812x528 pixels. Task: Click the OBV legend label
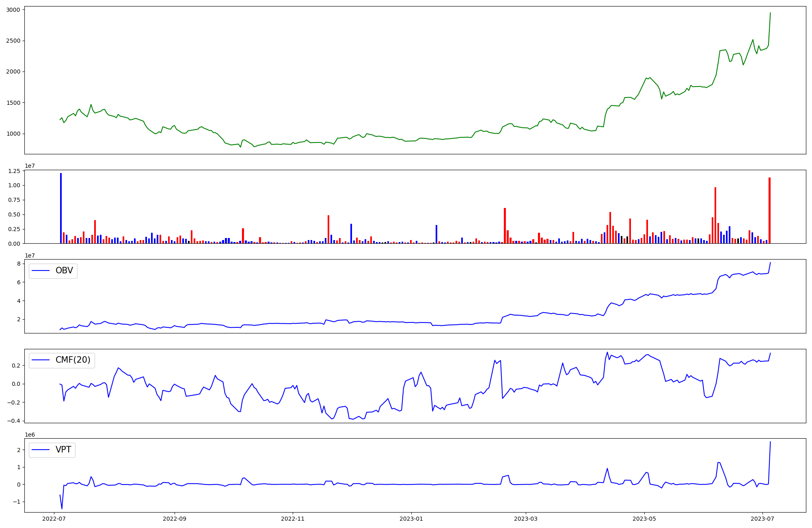click(x=64, y=270)
